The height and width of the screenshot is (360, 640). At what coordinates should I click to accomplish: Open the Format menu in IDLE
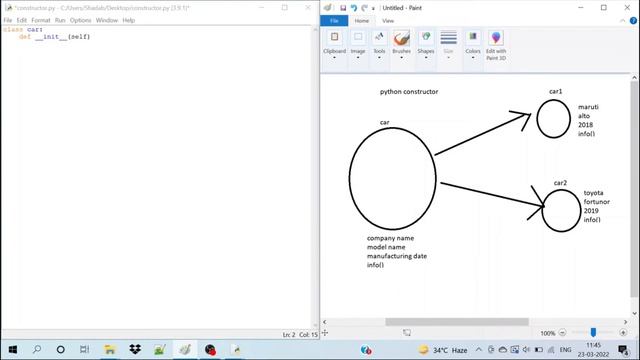coord(41,20)
